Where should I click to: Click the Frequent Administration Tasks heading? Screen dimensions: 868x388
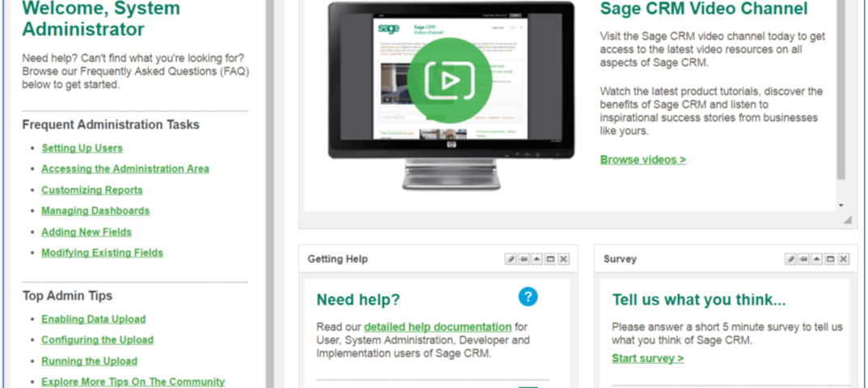(111, 124)
